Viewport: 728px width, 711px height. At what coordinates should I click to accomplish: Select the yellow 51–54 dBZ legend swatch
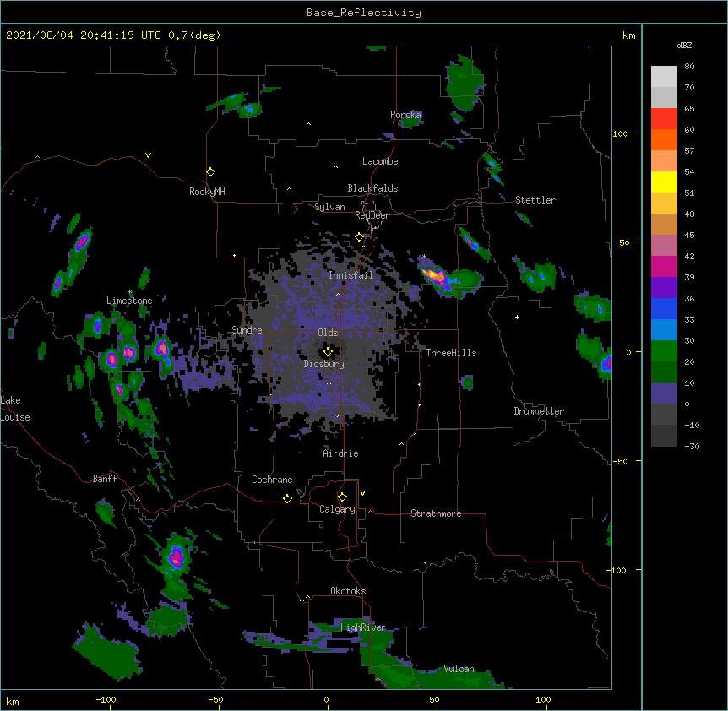point(664,182)
